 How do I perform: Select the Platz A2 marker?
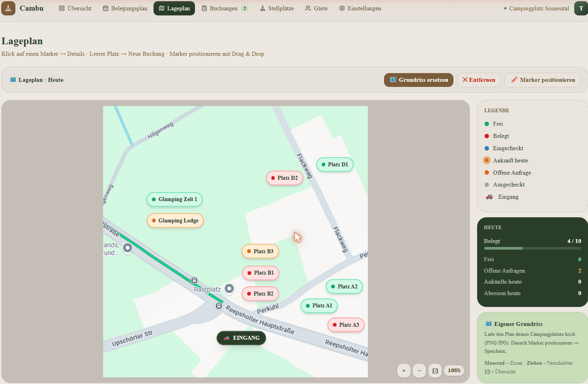[345, 286]
